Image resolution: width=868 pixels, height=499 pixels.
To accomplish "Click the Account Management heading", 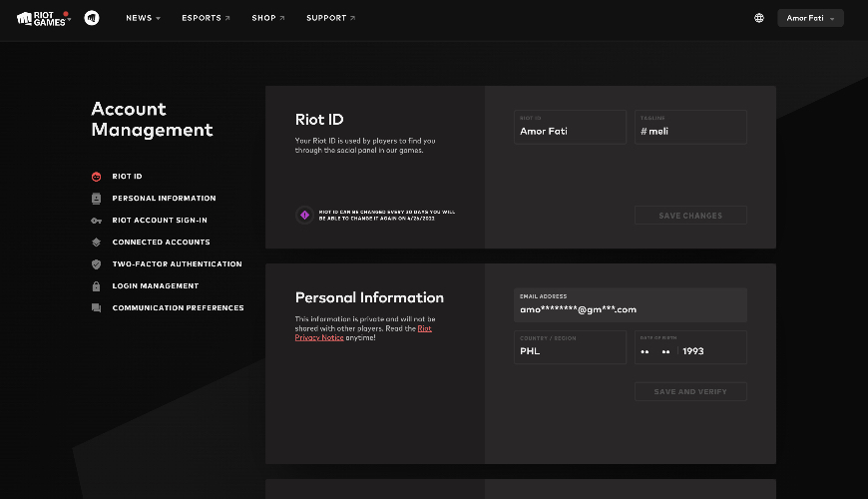I will (153, 119).
